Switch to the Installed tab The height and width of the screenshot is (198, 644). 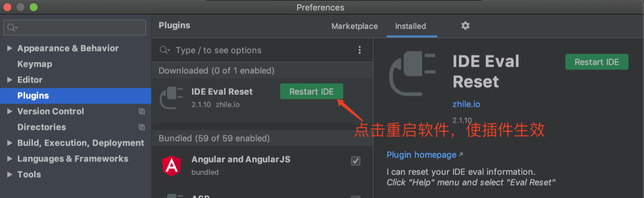click(x=411, y=26)
